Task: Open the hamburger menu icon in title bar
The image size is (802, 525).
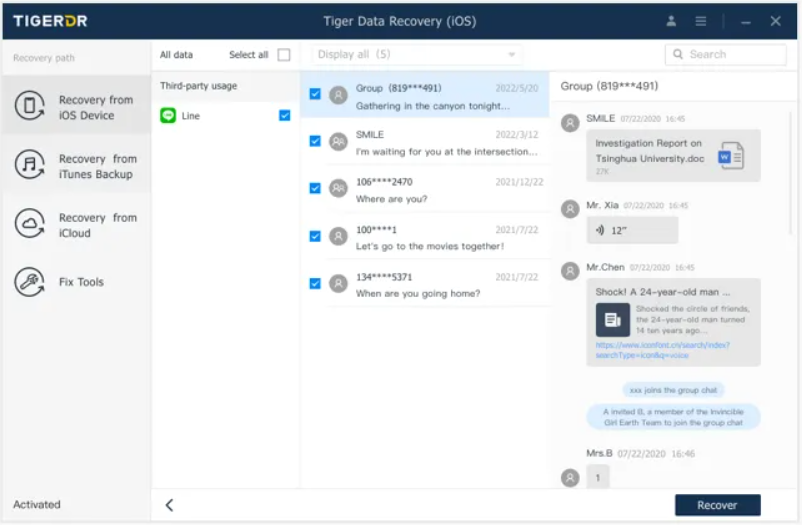Action: click(701, 21)
